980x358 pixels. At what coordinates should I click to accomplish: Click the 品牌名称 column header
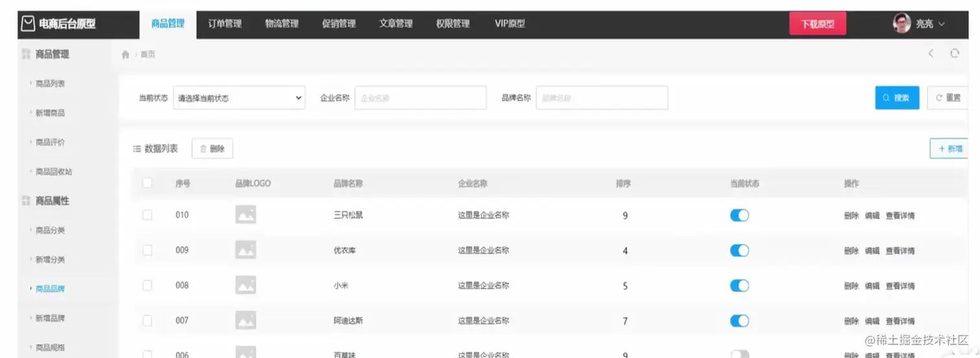coord(348,184)
